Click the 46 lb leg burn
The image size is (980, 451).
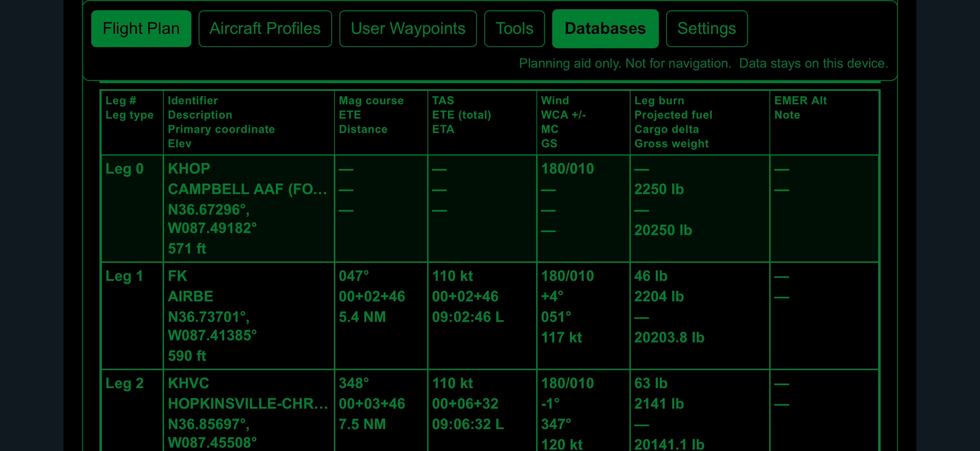[651, 276]
